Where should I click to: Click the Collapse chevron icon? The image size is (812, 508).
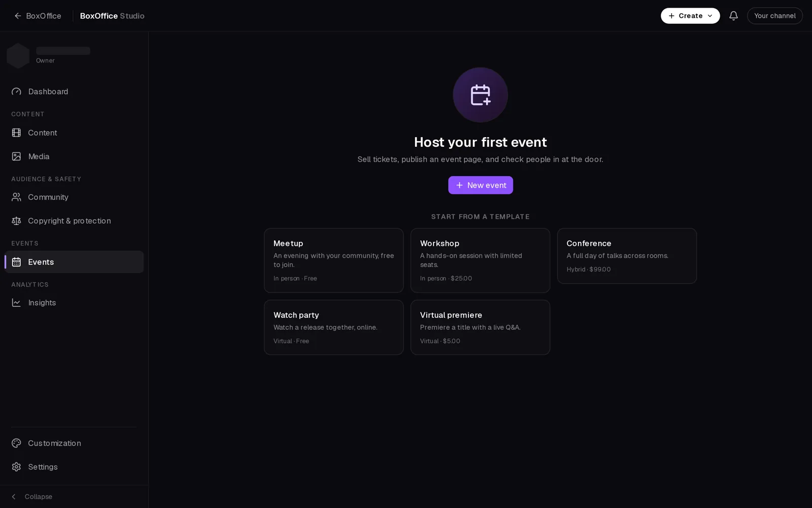[x=14, y=497]
